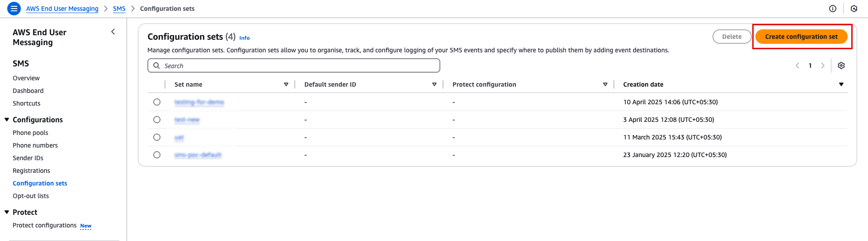Click the date '10 April 2025 14:06 (UTC+05:30)'
This screenshot has height=241, width=868.
(x=670, y=102)
